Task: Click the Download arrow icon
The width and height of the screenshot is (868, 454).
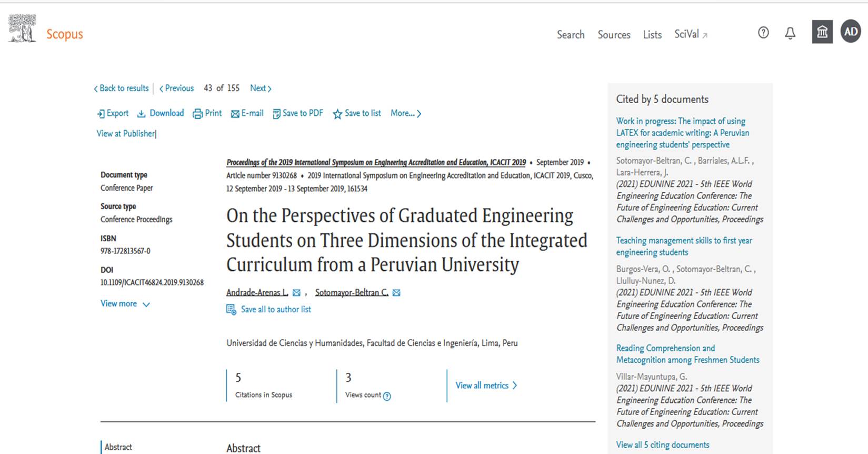Action: [141, 114]
